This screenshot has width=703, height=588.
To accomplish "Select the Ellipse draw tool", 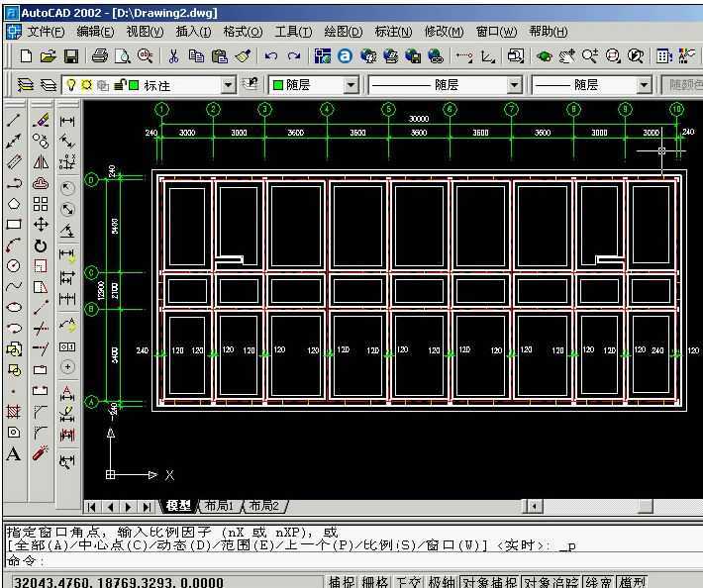I will [x=14, y=307].
